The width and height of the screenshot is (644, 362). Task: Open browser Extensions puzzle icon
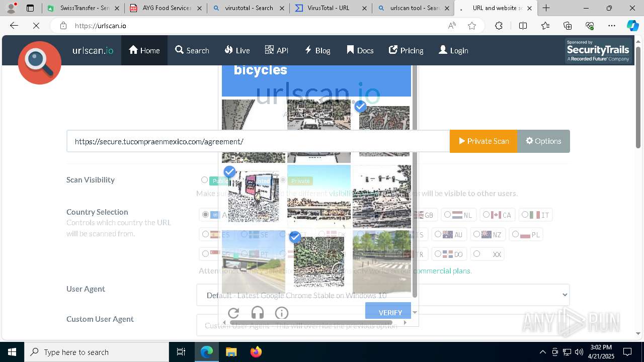pyautogui.click(x=499, y=26)
